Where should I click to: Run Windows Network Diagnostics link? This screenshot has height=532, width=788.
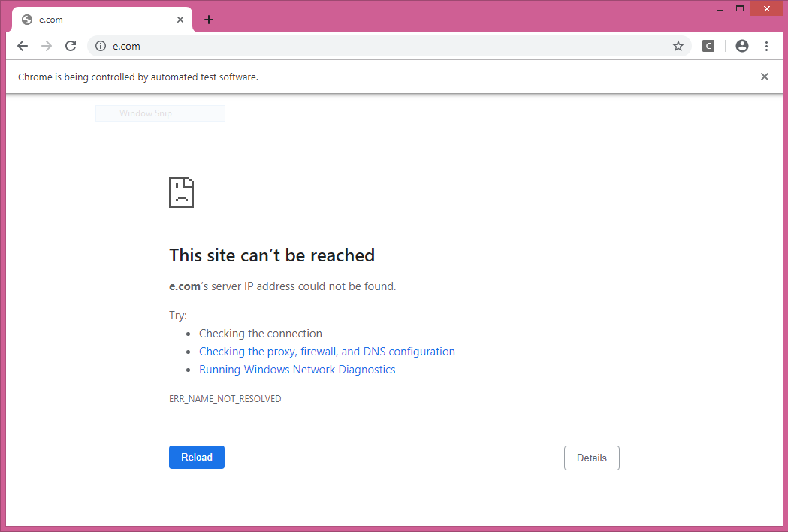[297, 369]
